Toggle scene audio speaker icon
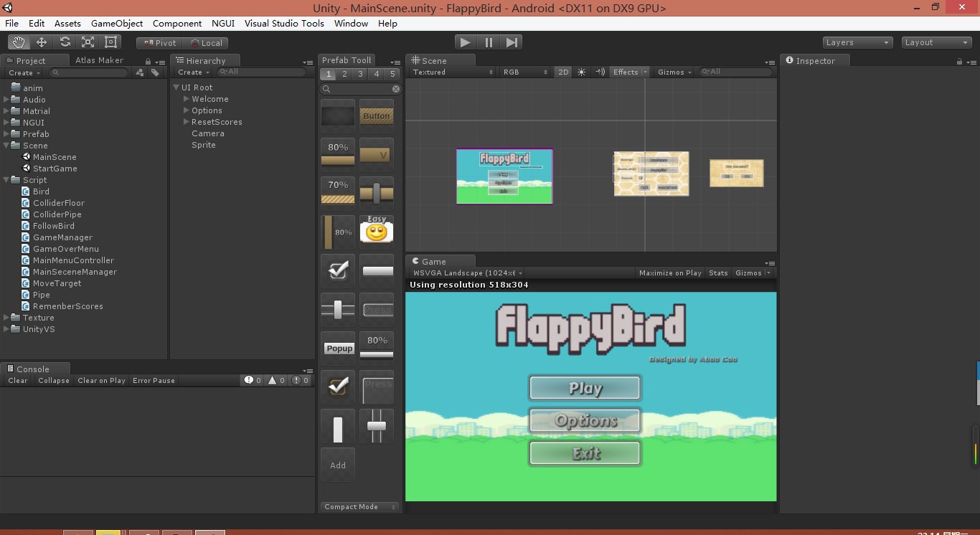The width and height of the screenshot is (980, 535). [600, 72]
